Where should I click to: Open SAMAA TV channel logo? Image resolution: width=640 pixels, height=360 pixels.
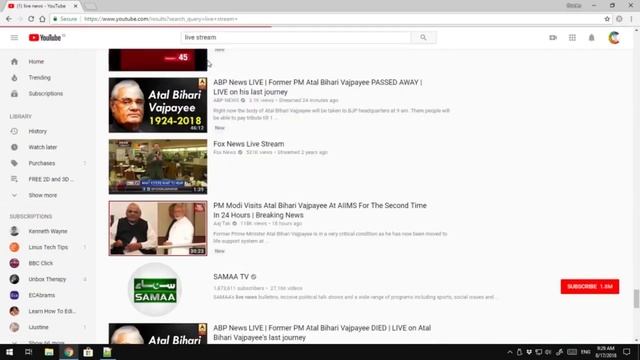(155, 289)
